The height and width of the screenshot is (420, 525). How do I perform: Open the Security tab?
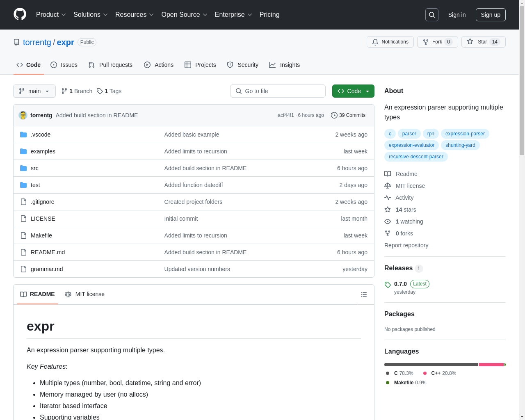point(243,65)
